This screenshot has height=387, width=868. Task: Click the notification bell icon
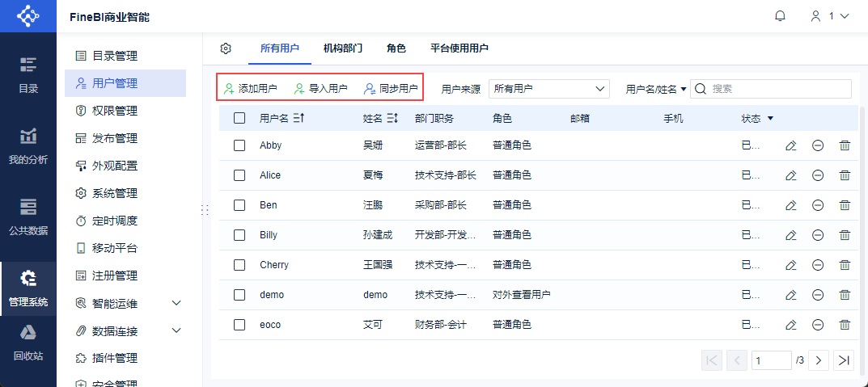[780, 16]
